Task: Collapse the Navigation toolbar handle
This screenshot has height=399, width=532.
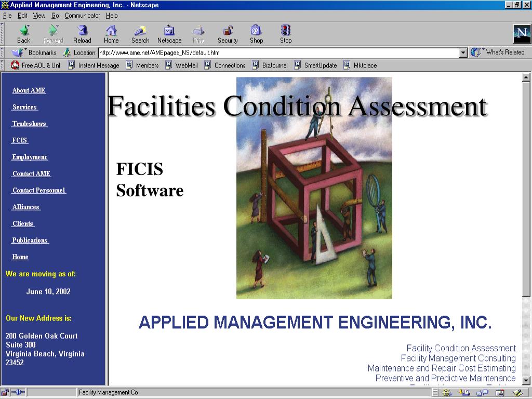Action: tap(2, 34)
